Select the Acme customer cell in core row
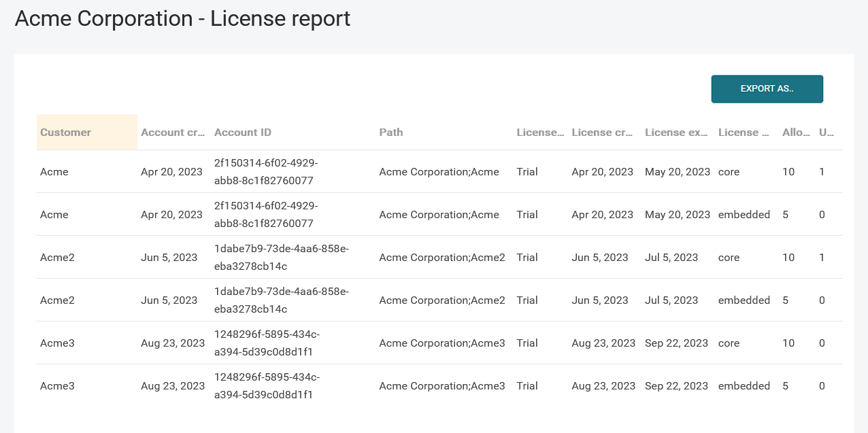 click(x=54, y=172)
